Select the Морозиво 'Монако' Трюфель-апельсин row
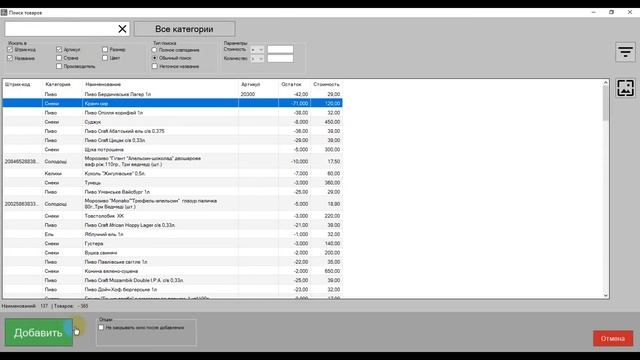The height and width of the screenshot is (360, 640). pyautogui.click(x=173, y=204)
